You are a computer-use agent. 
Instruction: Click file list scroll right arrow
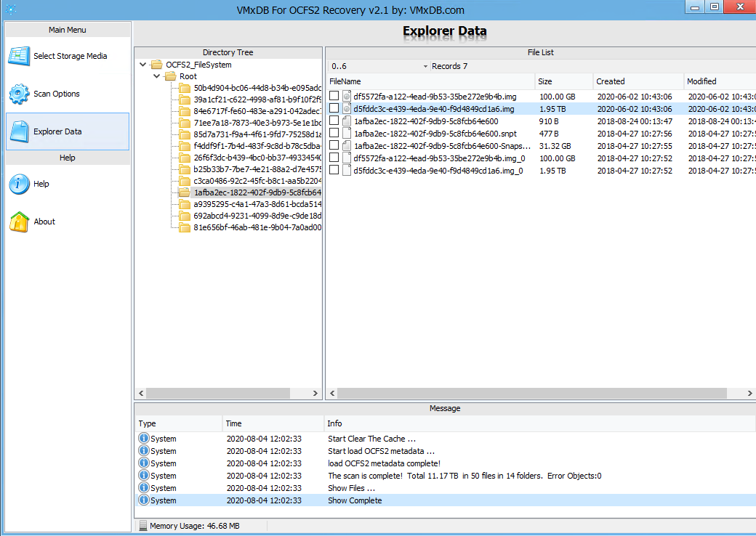click(750, 393)
